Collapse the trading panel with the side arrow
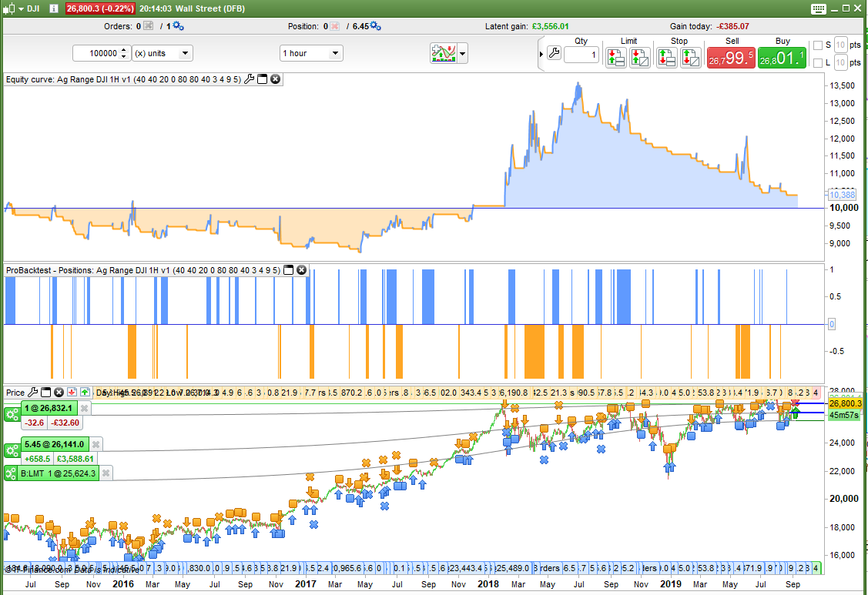Screen dimensions: 868x595 (541, 54)
